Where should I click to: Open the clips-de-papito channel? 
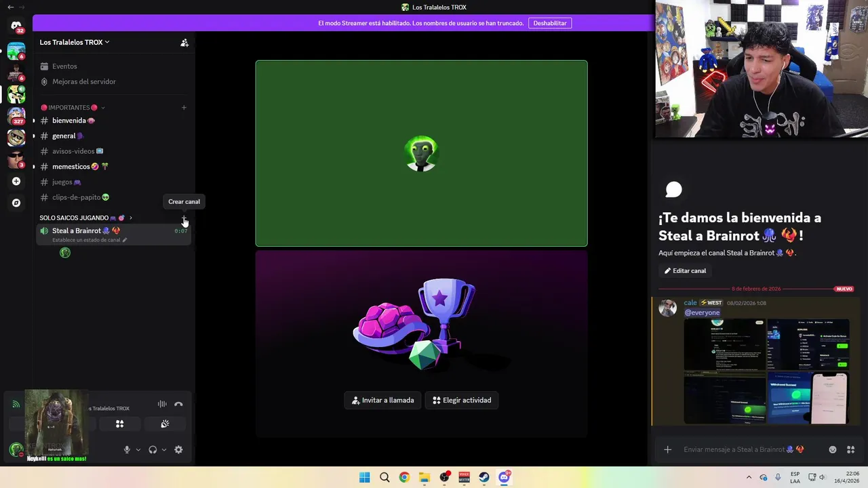114,197
